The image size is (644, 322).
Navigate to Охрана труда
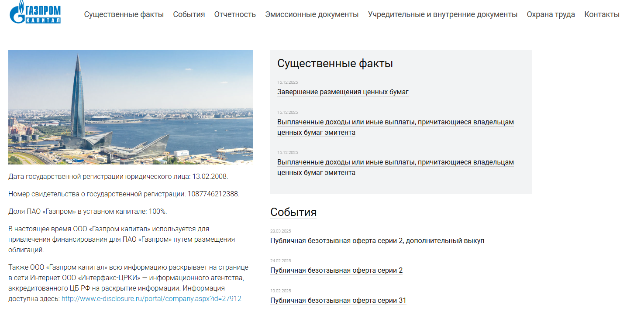[551, 14]
